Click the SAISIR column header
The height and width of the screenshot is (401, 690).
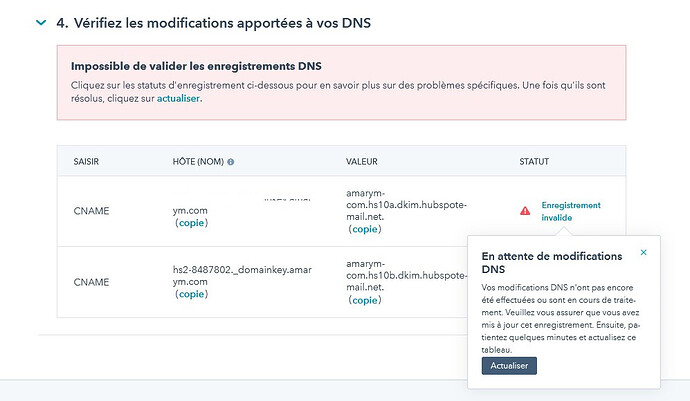click(86, 162)
